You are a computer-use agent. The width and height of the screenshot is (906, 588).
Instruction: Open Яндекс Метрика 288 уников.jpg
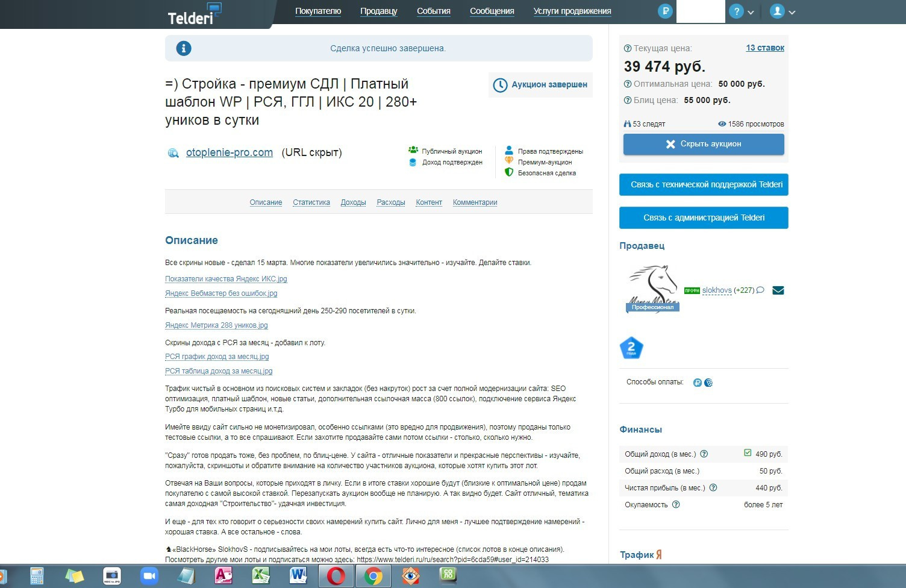point(216,325)
